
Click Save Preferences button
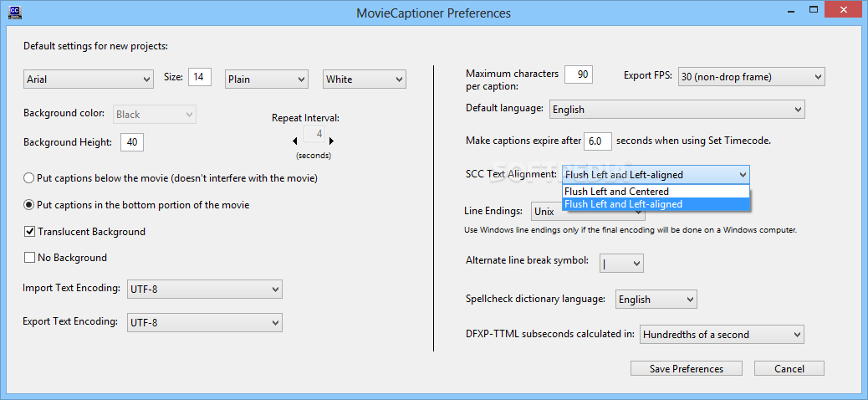click(687, 368)
